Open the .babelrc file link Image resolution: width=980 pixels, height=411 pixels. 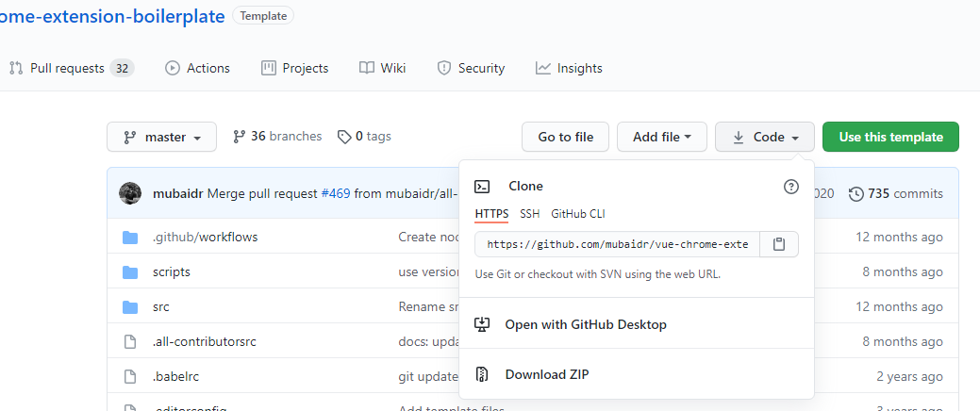click(175, 377)
